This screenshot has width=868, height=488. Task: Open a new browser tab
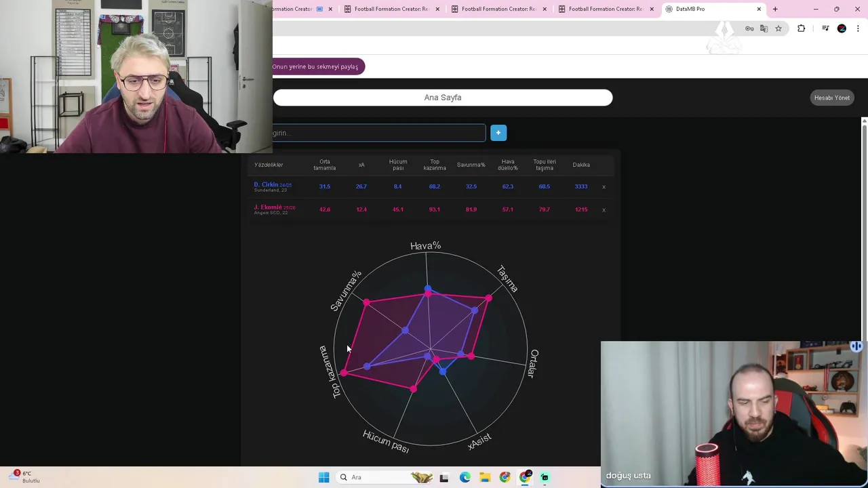(x=775, y=9)
